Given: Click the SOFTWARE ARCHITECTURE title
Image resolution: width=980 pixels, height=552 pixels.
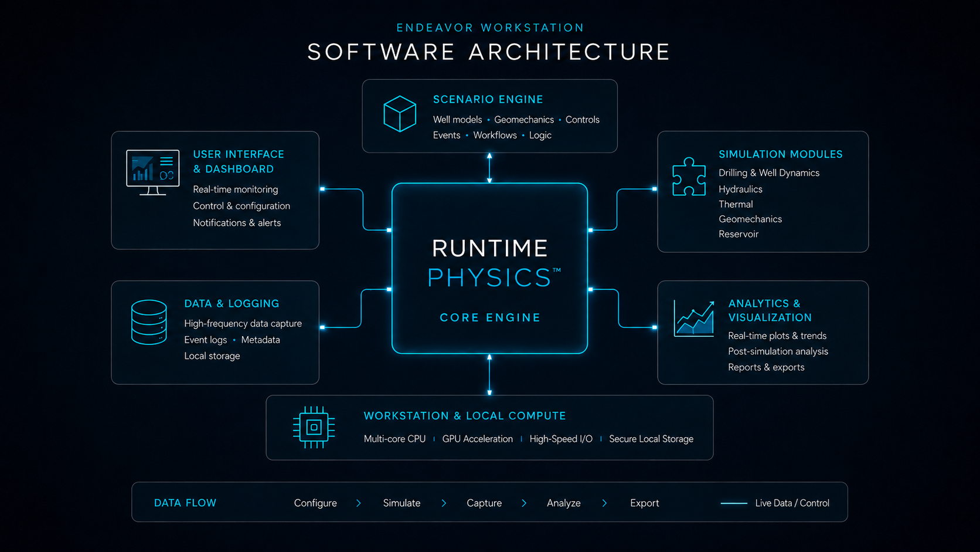Looking at the screenshot, I should click(x=489, y=52).
